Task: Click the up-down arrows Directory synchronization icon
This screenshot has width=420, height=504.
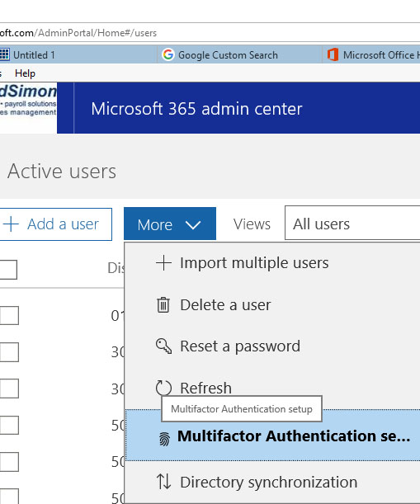Action: click(x=163, y=482)
